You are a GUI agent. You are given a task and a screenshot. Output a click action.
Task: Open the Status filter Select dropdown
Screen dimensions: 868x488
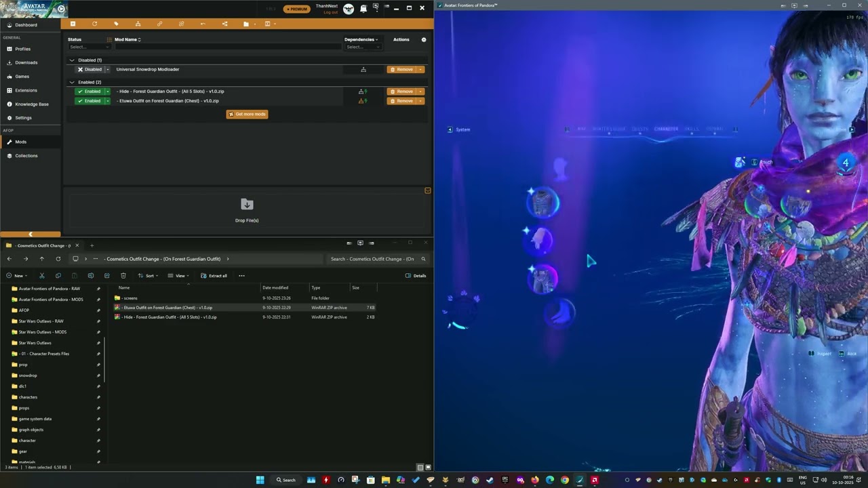tap(88, 47)
